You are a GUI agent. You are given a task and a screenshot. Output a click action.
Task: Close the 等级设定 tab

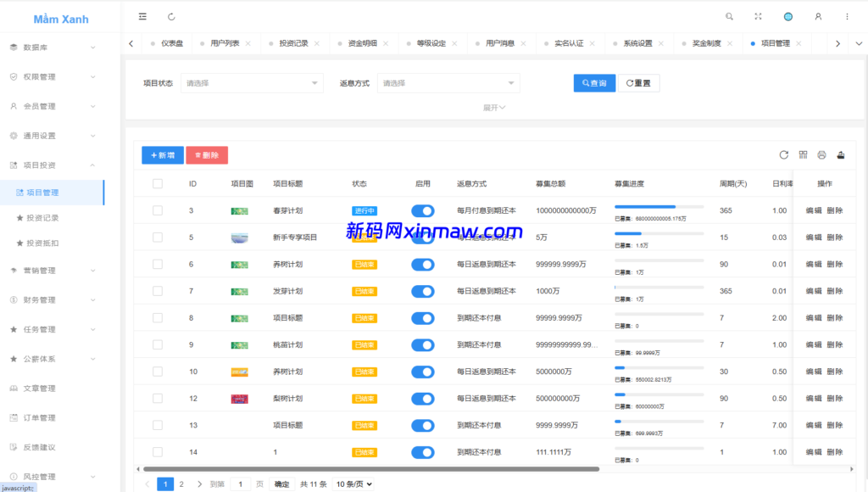[454, 43]
